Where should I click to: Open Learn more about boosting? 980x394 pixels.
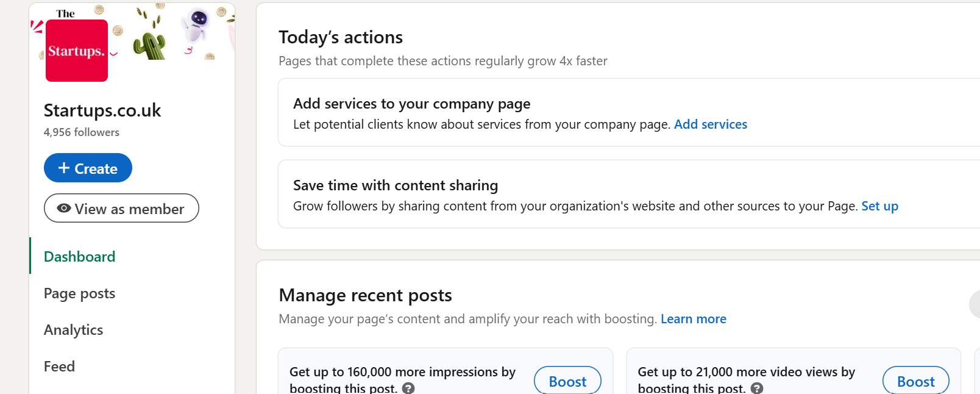pos(693,319)
